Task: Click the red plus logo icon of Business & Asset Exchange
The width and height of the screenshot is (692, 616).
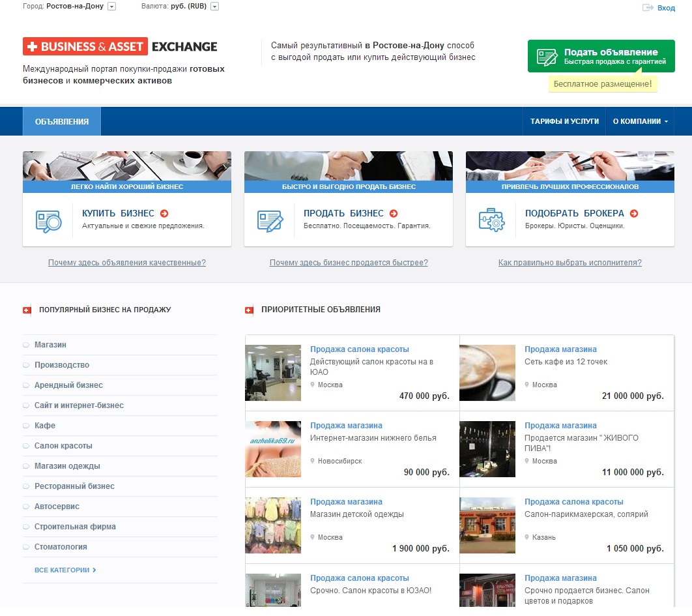Action: (32, 46)
